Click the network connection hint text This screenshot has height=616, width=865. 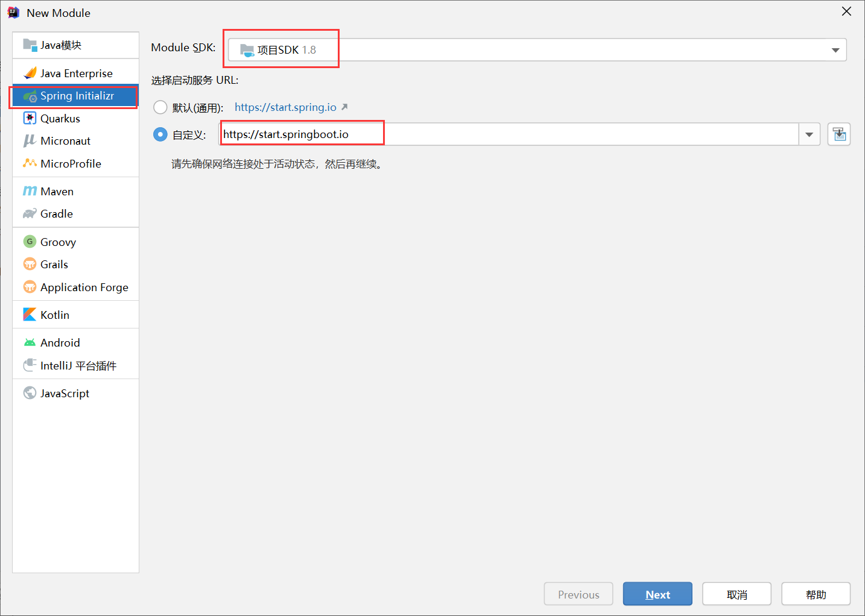[277, 164]
